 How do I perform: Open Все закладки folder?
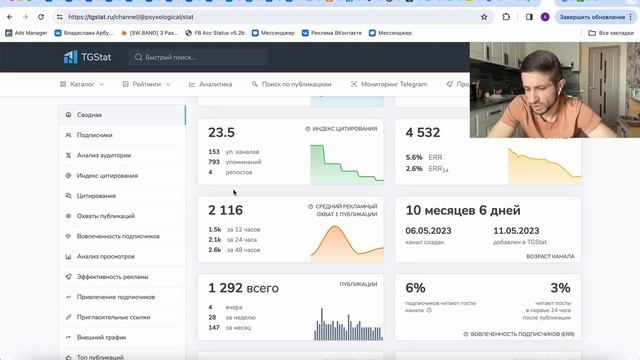tap(611, 33)
